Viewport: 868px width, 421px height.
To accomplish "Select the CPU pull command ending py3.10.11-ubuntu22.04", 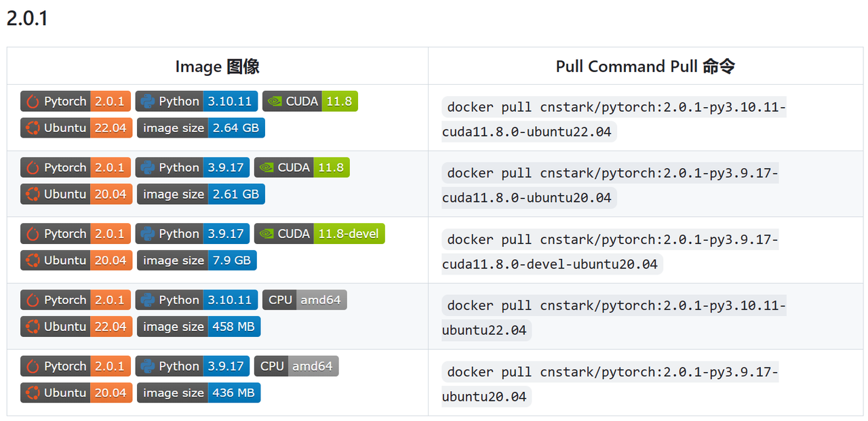I will (x=614, y=318).
